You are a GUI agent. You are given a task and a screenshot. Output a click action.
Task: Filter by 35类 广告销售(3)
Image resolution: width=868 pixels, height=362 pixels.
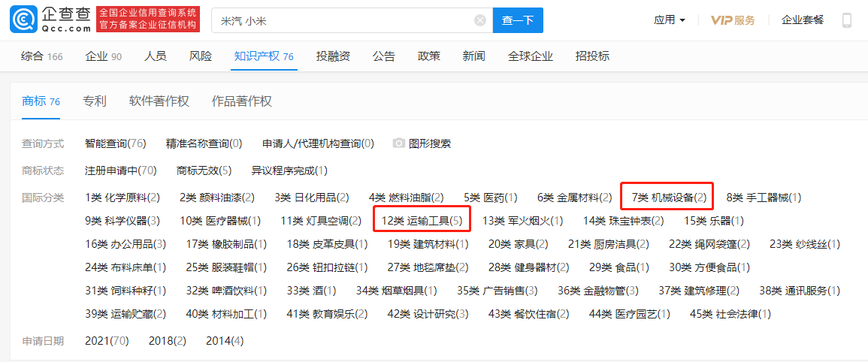click(498, 291)
